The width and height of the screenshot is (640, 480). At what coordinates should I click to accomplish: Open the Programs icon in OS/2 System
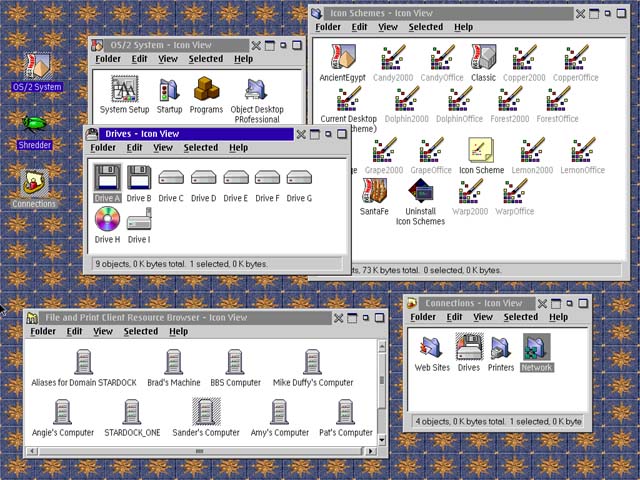pyautogui.click(x=206, y=89)
